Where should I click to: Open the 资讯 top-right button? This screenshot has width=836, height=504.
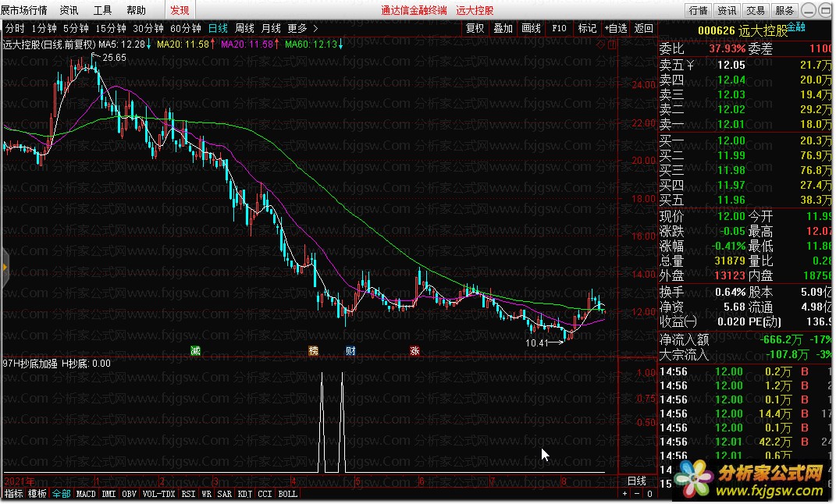pyautogui.click(x=727, y=10)
